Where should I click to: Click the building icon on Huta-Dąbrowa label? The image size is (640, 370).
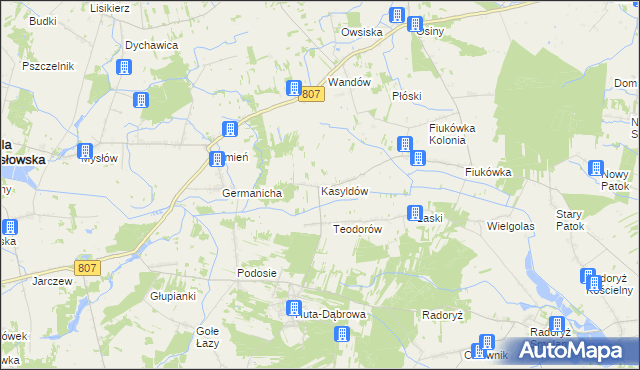pos(294,308)
